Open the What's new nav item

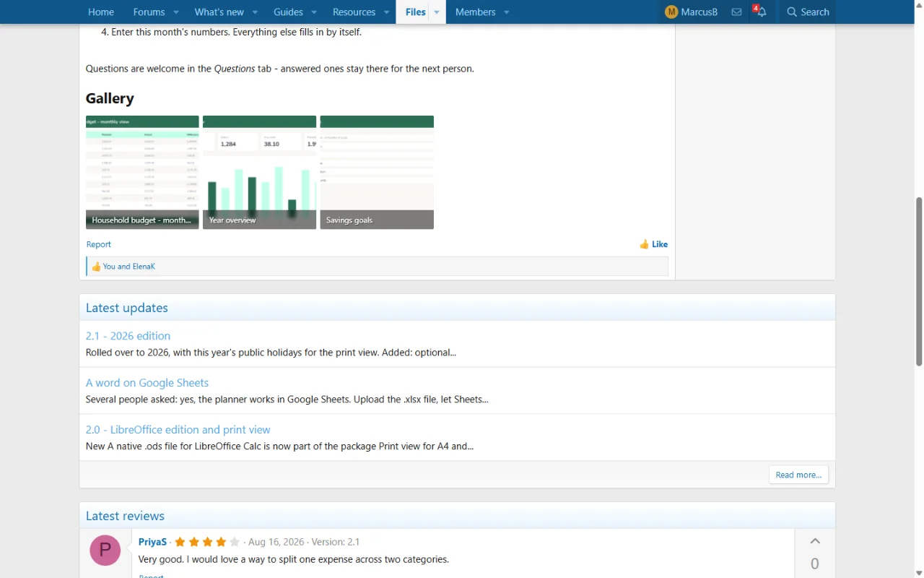click(x=219, y=12)
